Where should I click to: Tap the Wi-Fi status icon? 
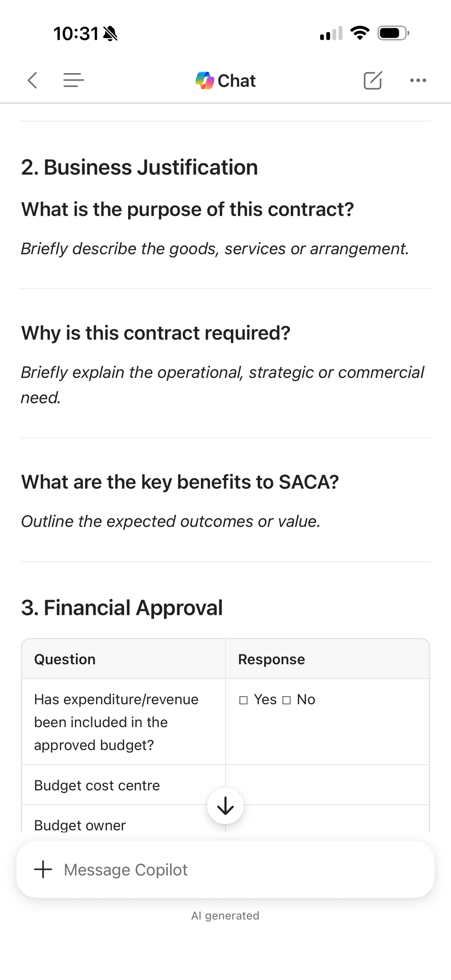pyautogui.click(x=360, y=33)
